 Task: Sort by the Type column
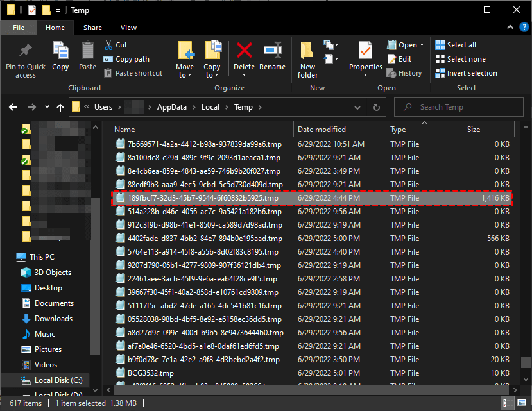[x=398, y=130]
